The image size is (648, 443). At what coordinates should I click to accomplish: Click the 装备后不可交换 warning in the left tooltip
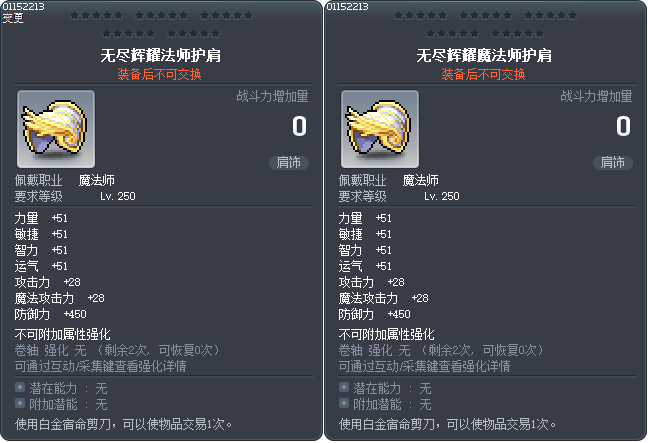point(161,74)
